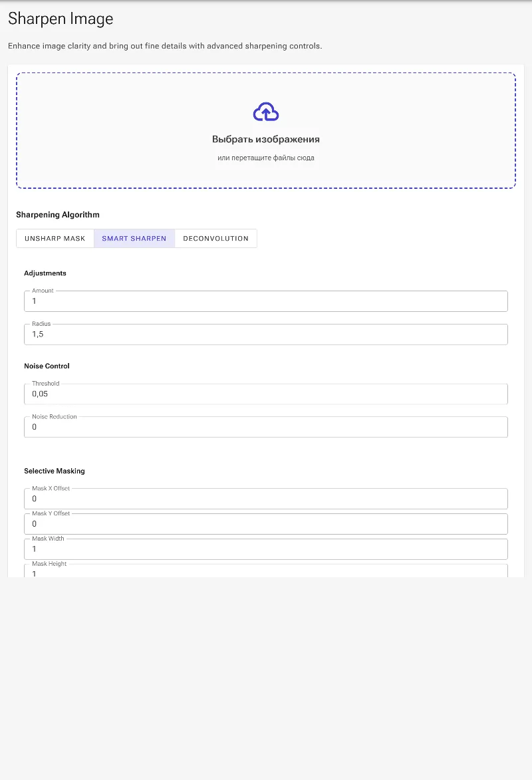Viewport: 532px width, 780px height.
Task: Click the Noise Control section heading
Action: [47, 366]
